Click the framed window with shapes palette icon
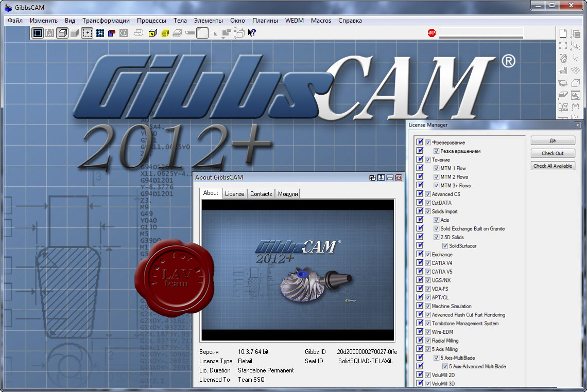The height and width of the screenshot is (392, 587). 576,95
